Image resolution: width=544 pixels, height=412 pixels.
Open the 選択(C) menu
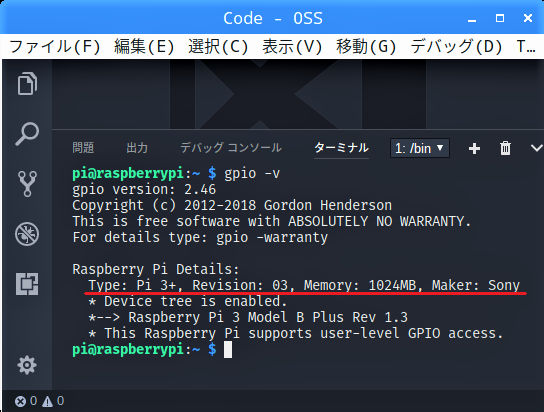(x=218, y=46)
